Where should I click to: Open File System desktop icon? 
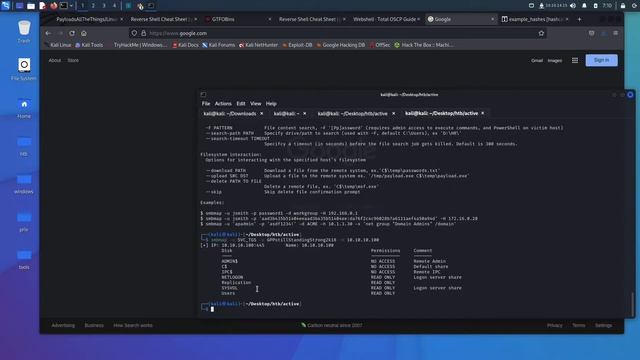point(24,69)
